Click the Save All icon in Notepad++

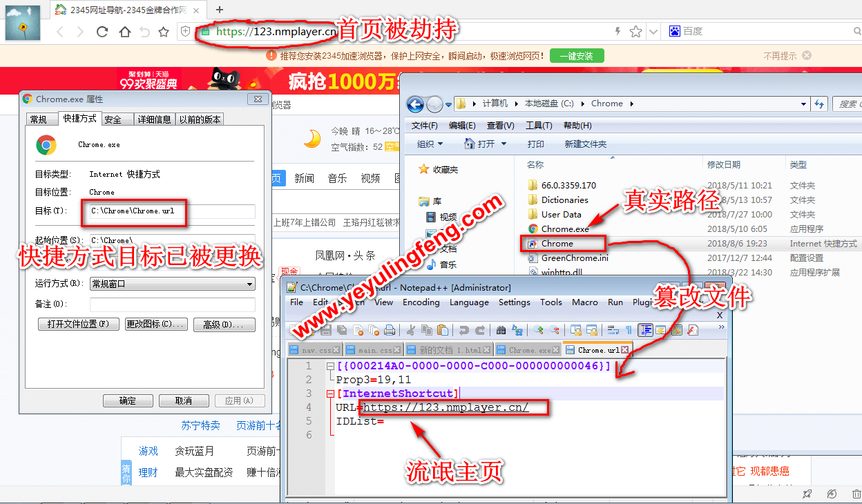[341, 331]
